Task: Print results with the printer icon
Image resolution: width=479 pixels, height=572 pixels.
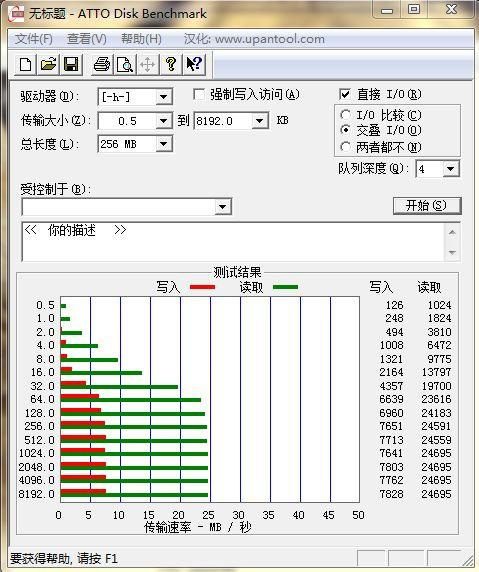Action: tap(102, 65)
